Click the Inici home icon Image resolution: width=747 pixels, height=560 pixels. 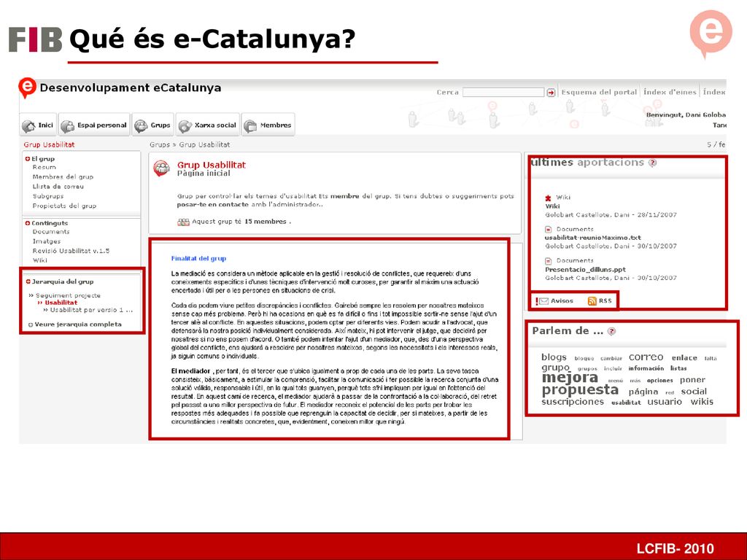[x=28, y=125]
